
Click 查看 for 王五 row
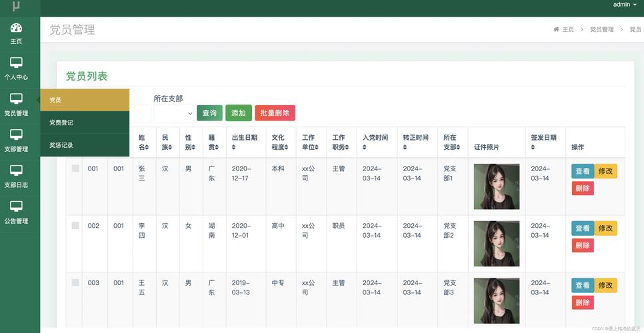(583, 285)
